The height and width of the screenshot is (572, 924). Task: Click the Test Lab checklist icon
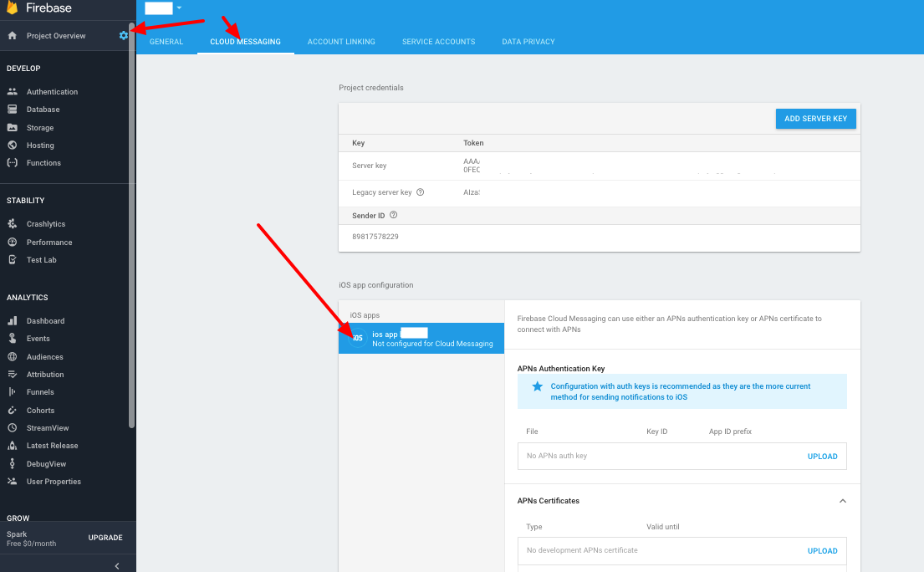(x=12, y=259)
